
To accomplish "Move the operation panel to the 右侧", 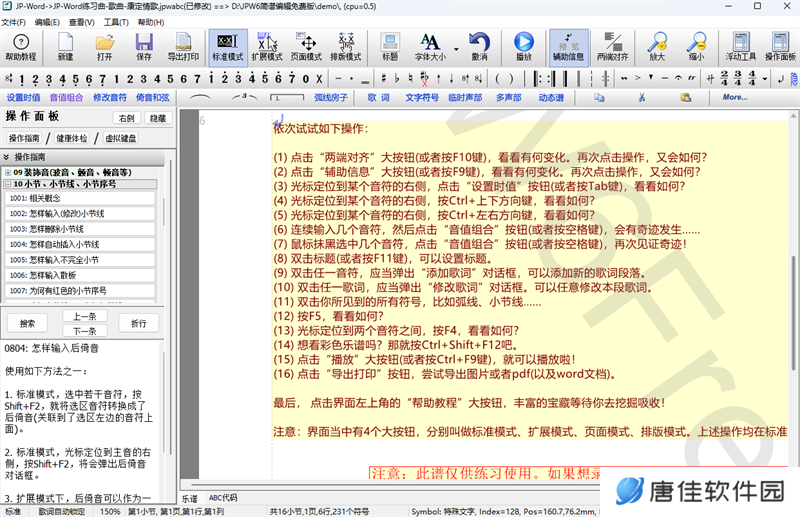I will click(126, 118).
